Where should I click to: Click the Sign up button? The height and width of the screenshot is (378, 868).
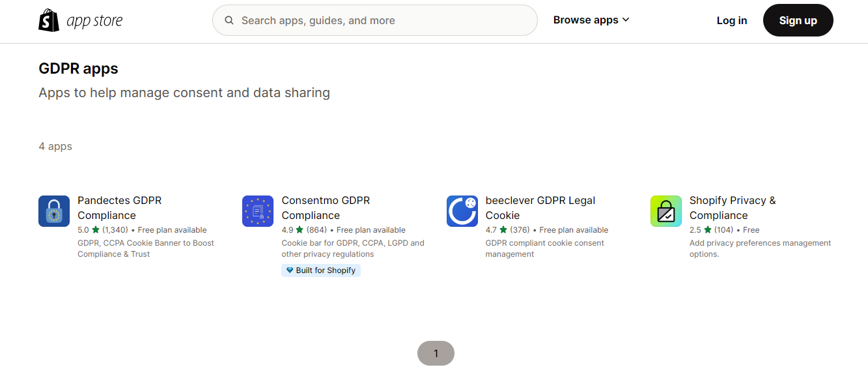[x=798, y=20]
